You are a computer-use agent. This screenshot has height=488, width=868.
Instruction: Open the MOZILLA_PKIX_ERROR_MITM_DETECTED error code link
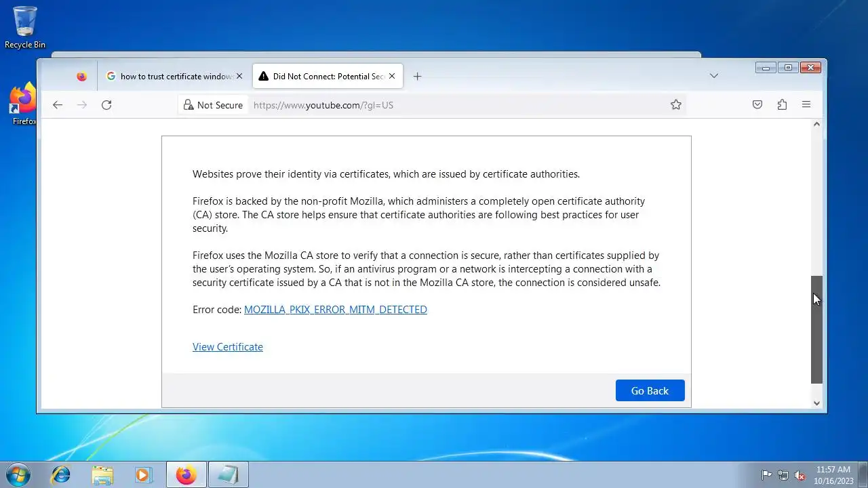tap(336, 310)
